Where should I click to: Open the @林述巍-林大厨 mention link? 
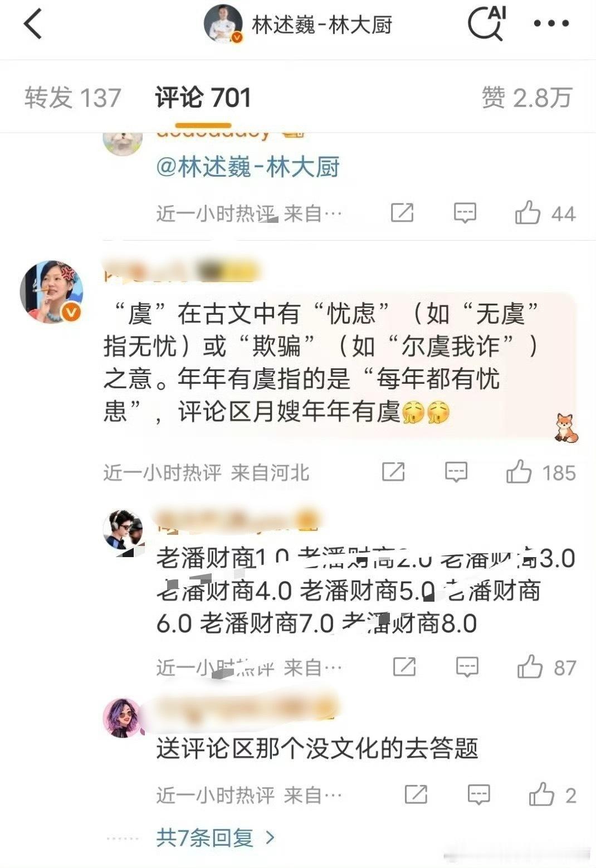point(248,167)
